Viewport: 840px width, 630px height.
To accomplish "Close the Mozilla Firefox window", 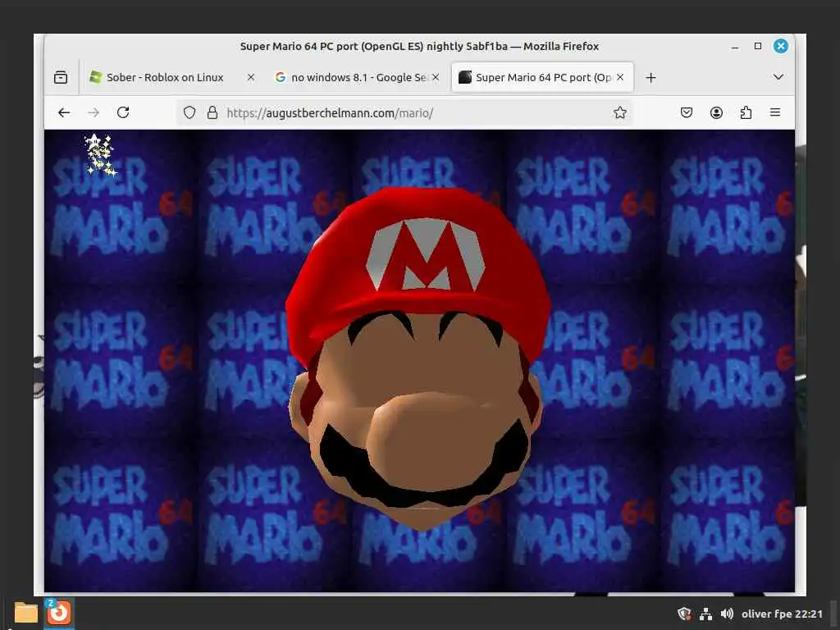I will 781,46.
